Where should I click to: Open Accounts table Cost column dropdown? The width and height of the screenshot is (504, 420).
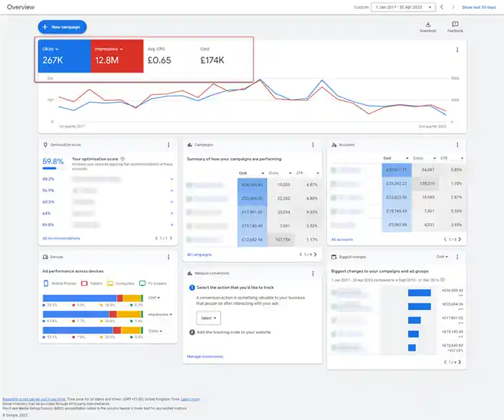point(396,158)
